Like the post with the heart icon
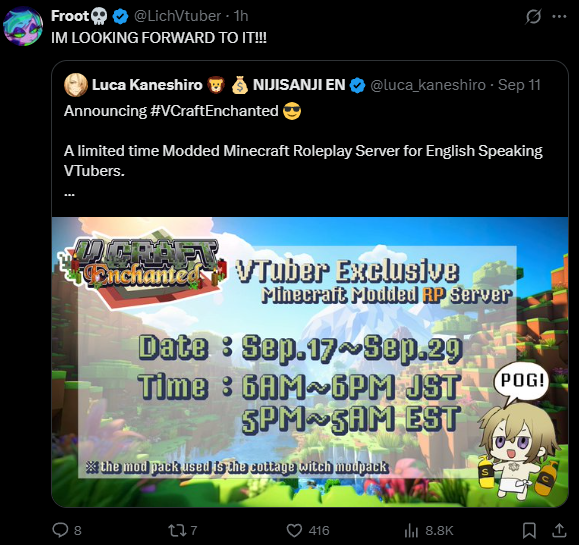 [x=294, y=531]
